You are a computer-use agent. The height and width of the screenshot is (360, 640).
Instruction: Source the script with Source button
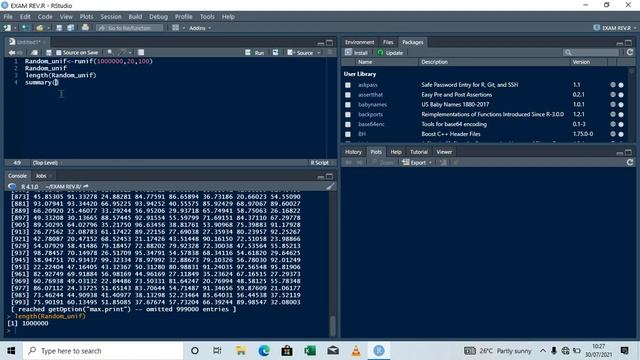[x=300, y=53]
